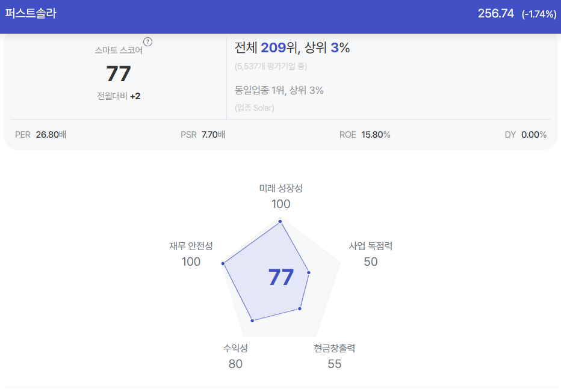Click the -1.74% price change value
The width and height of the screenshot is (561, 392).
[539, 14]
